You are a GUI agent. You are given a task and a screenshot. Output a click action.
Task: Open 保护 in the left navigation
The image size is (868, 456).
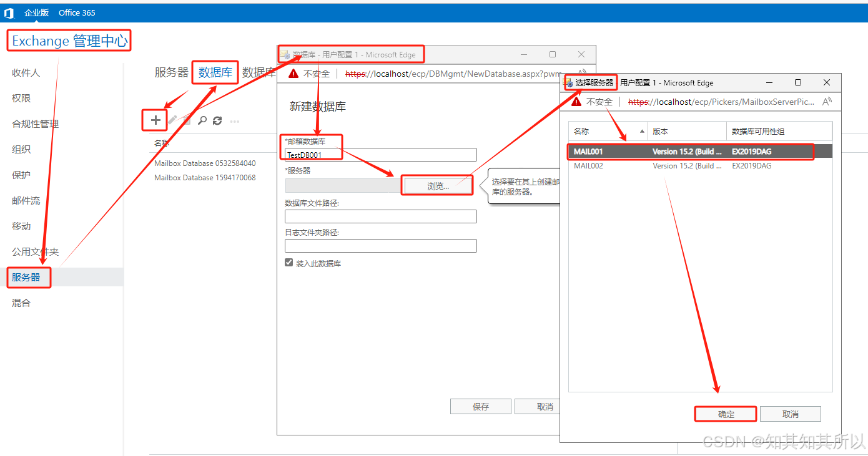point(21,175)
